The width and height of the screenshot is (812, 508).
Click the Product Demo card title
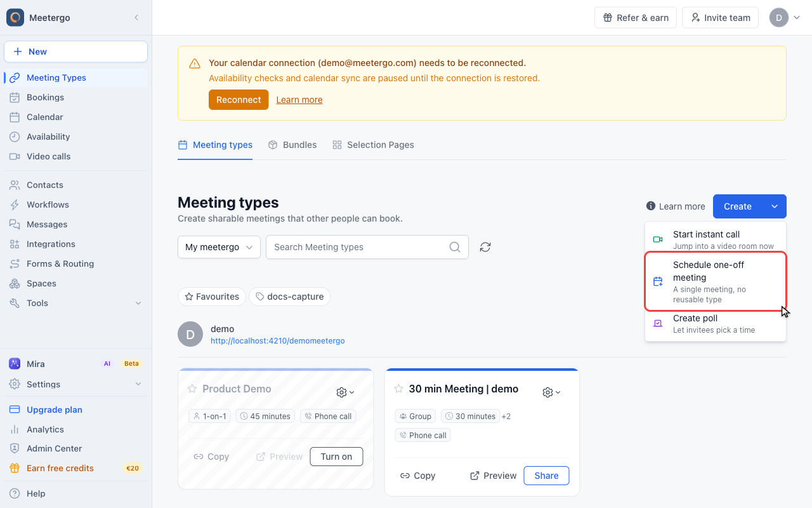237,389
